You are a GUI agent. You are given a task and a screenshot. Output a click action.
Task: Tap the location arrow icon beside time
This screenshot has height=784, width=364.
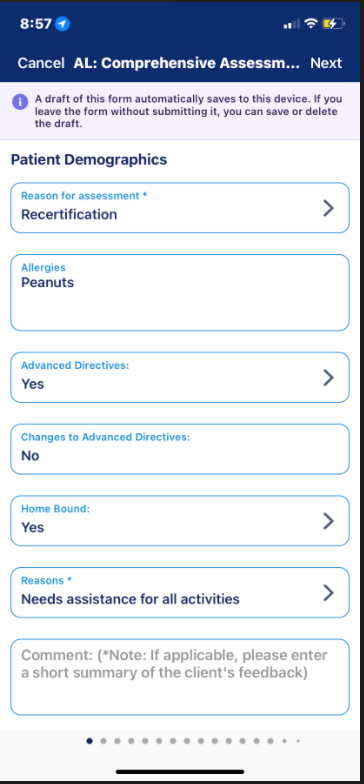62,24
